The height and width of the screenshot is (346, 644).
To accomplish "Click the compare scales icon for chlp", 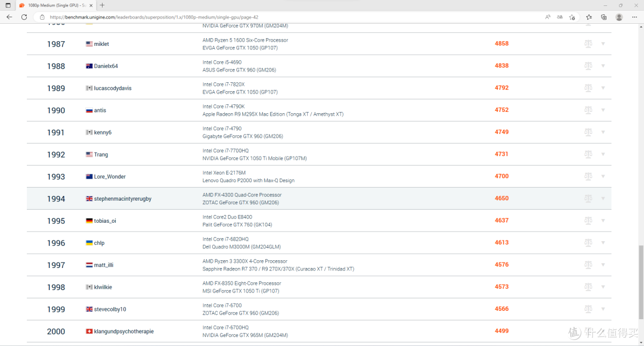I will (588, 243).
